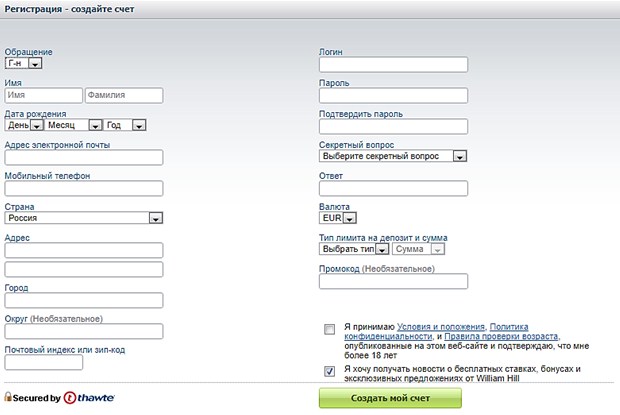Uncheck the William Hill news subscription checkbox
This screenshot has width=620, height=415.
330,371
